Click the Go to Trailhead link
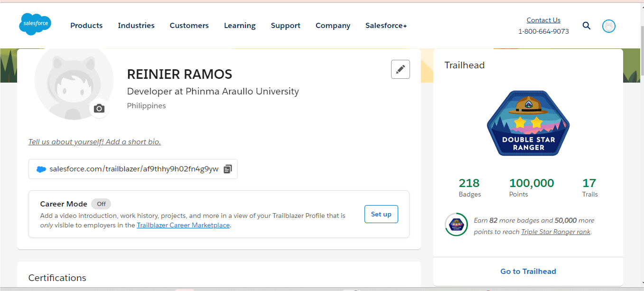 click(528, 272)
